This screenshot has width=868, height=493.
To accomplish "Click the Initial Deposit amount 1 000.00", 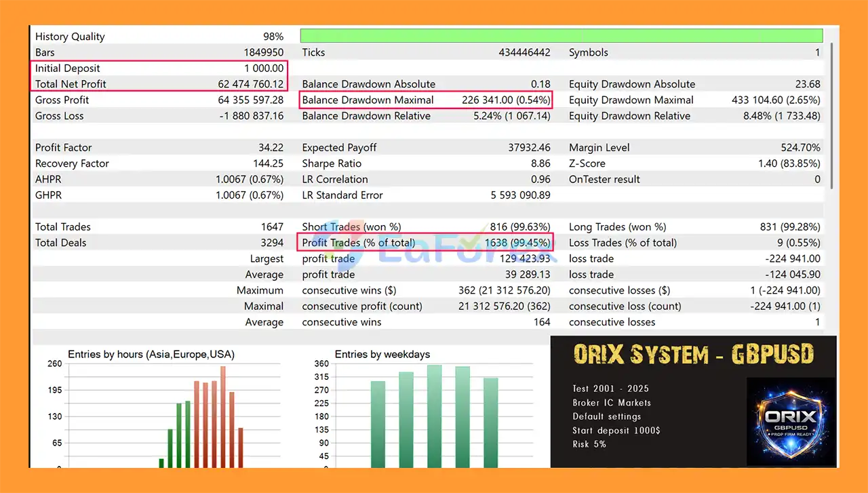I will tap(264, 68).
